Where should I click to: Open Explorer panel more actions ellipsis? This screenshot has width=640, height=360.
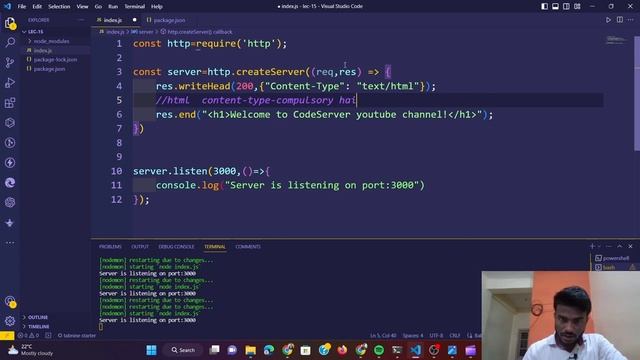coord(81,20)
